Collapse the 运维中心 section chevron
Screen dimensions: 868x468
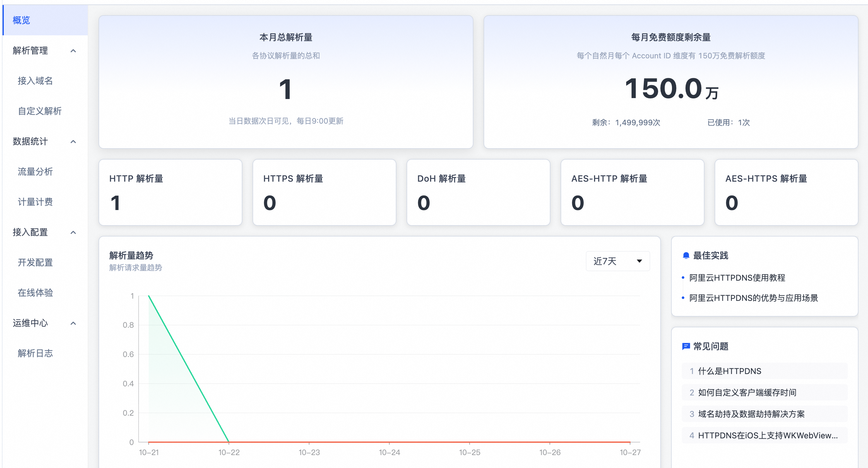(73, 324)
